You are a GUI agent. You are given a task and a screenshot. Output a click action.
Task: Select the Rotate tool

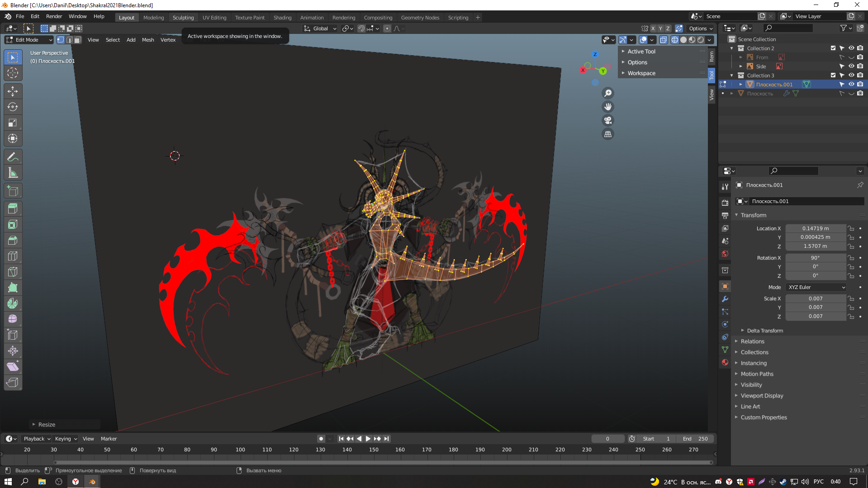point(13,107)
